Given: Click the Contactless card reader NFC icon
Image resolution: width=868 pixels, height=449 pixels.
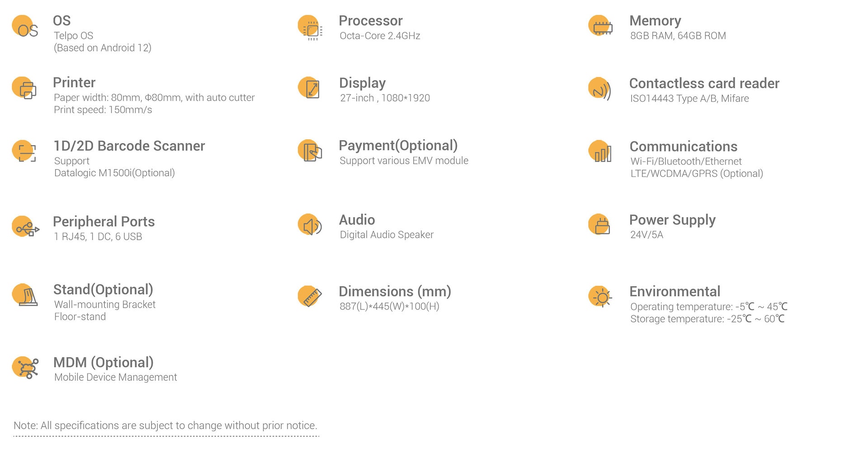Looking at the screenshot, I should 600,89.
